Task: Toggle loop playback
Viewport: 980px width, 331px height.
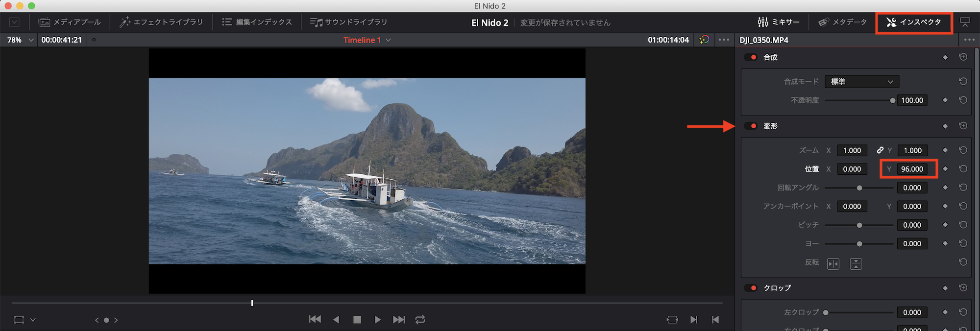Action: (420, 319)
